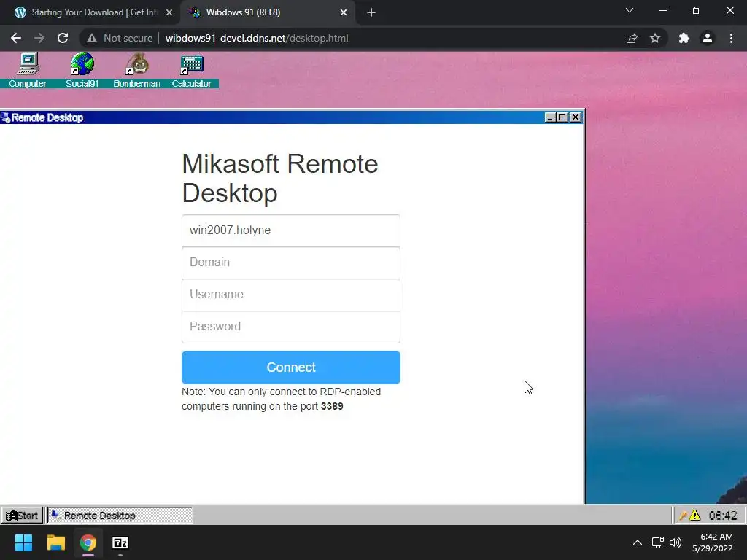Click the blue Connect button
The image size is (747, 560).
click(290, 367)
